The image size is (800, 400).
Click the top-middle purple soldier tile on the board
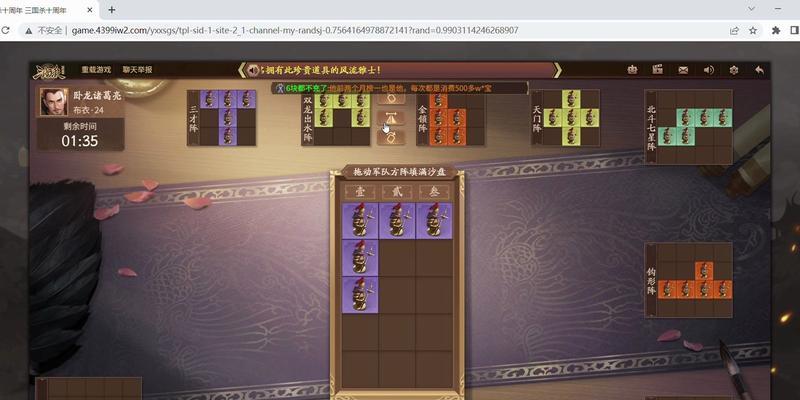pyautogui.click(x=397, y=221)
